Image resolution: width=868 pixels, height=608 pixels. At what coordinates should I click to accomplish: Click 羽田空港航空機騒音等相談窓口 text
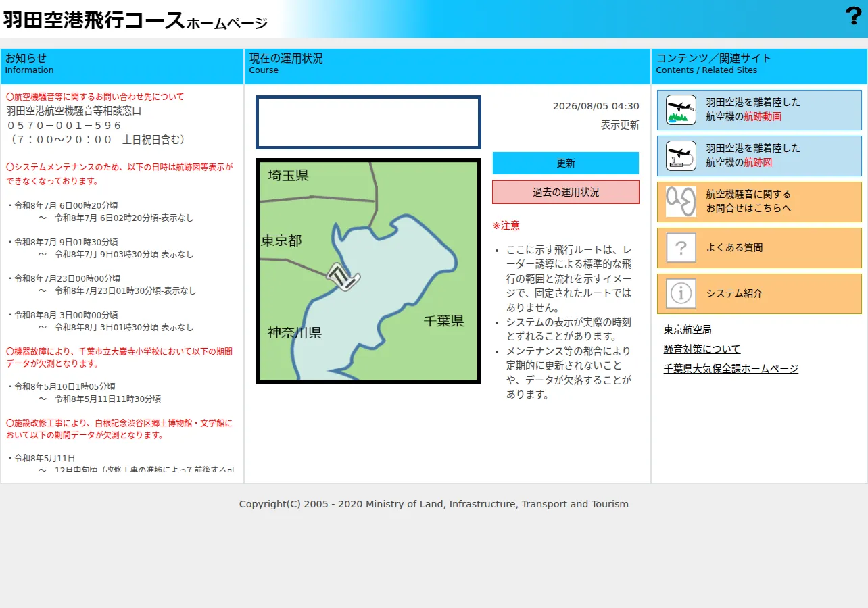pyautogui.click(x=74, y=111)
